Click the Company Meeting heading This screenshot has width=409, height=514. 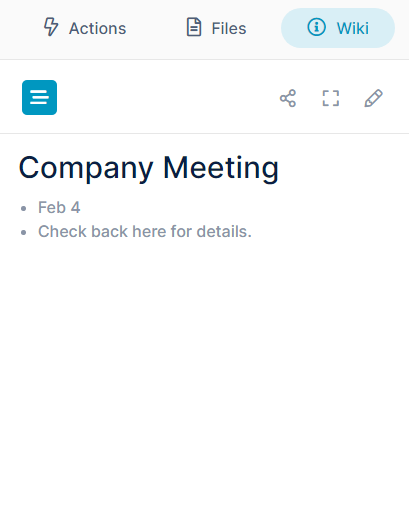(x=148, y=168)
